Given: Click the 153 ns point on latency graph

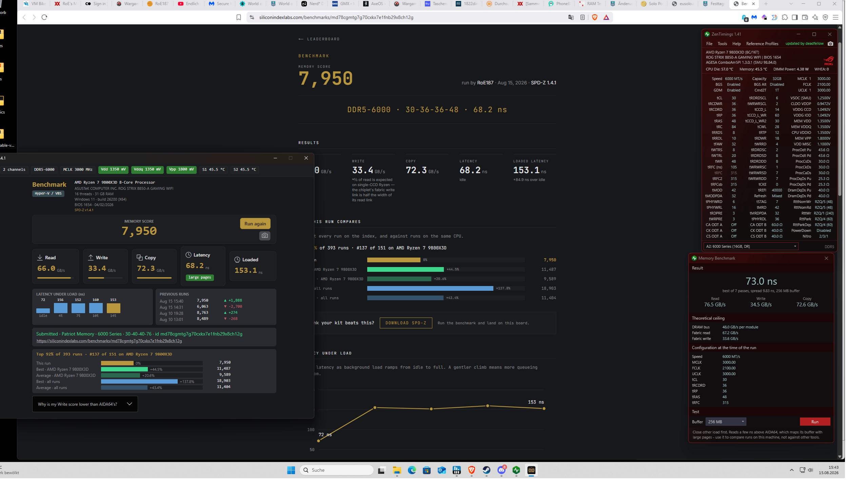Looking at the screenshot, I should point(544,408).
